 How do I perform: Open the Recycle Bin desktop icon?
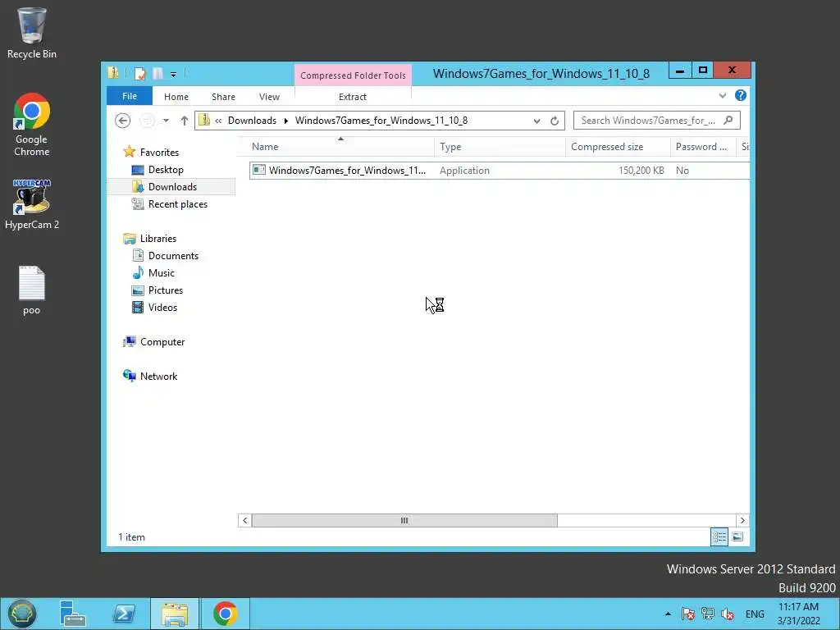(x=32, y=33)
